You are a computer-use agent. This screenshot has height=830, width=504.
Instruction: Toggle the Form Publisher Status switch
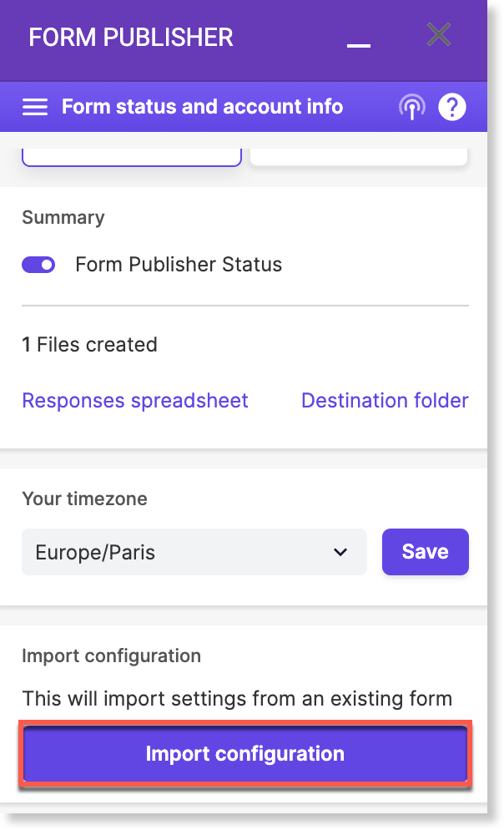(38, 265)
